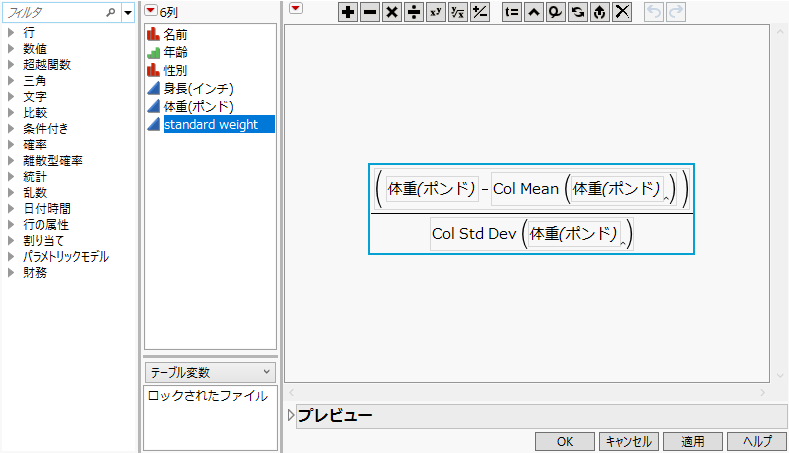Expand the 比較 function category

(x=11, y=113)
